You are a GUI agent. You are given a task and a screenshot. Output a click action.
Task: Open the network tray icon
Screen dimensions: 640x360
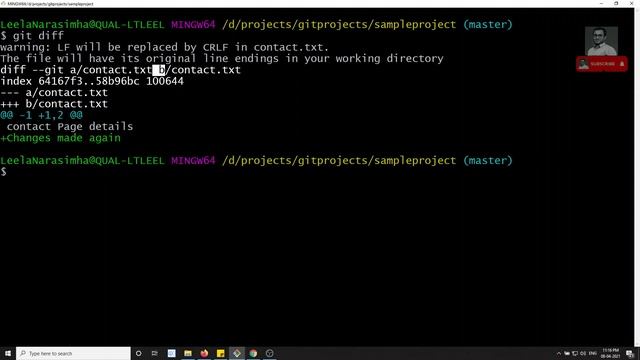coord(575,353)
